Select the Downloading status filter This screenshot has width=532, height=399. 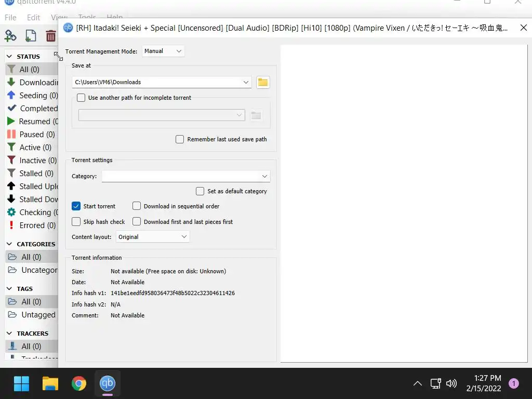33,83
